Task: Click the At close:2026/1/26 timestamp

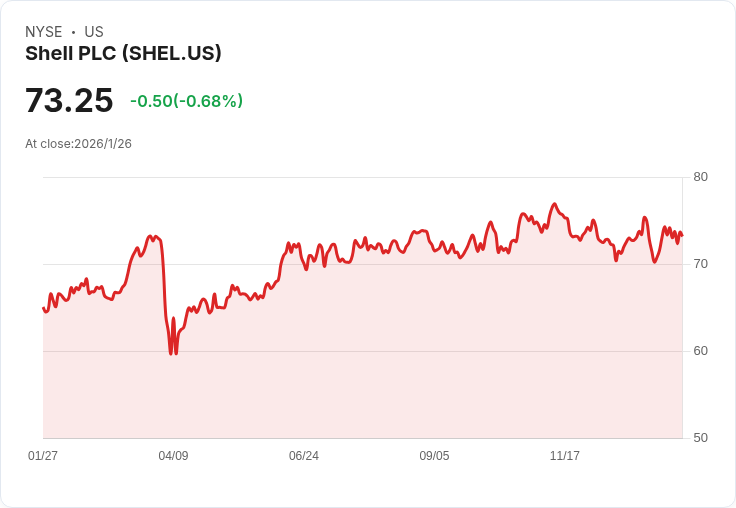Action: (78, 144)
